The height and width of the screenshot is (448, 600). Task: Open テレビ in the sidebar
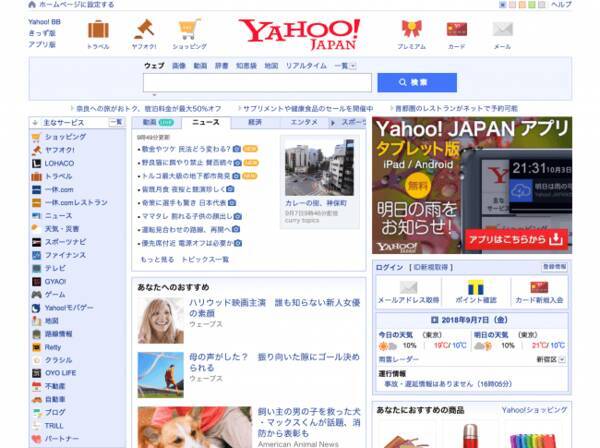[x=55, y=268]
